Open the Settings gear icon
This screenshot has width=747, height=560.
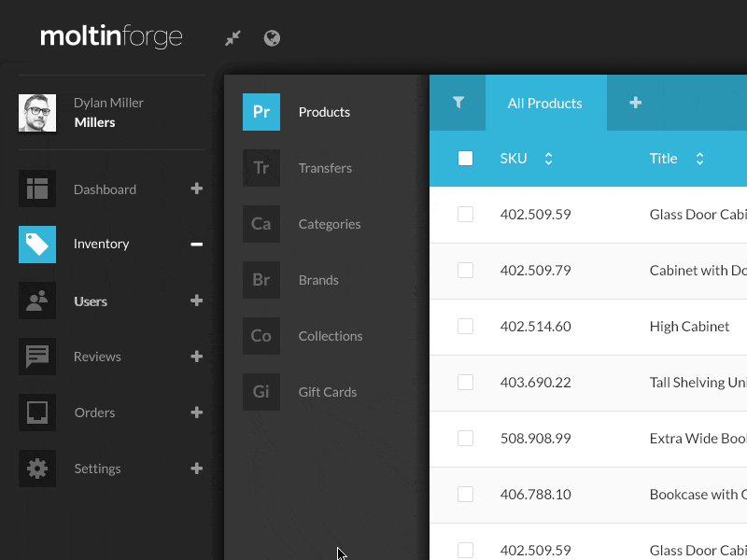[x=37, y=469]
